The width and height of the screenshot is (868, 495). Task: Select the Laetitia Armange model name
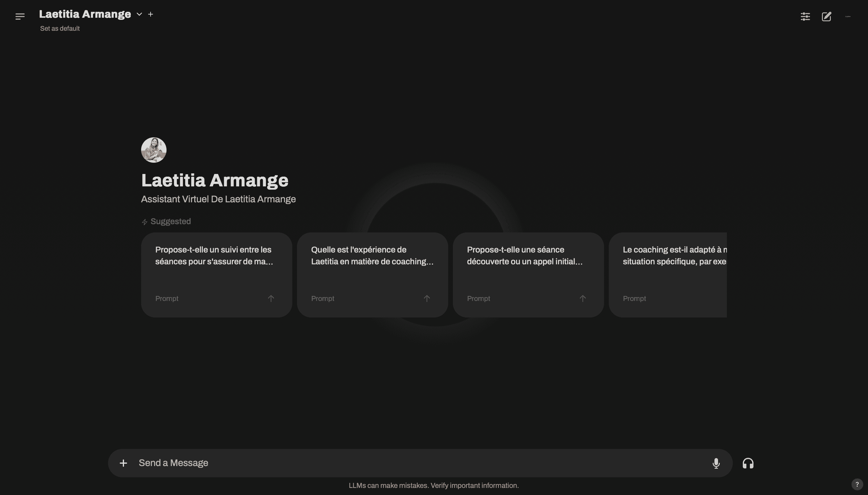[x=85, y=14]
